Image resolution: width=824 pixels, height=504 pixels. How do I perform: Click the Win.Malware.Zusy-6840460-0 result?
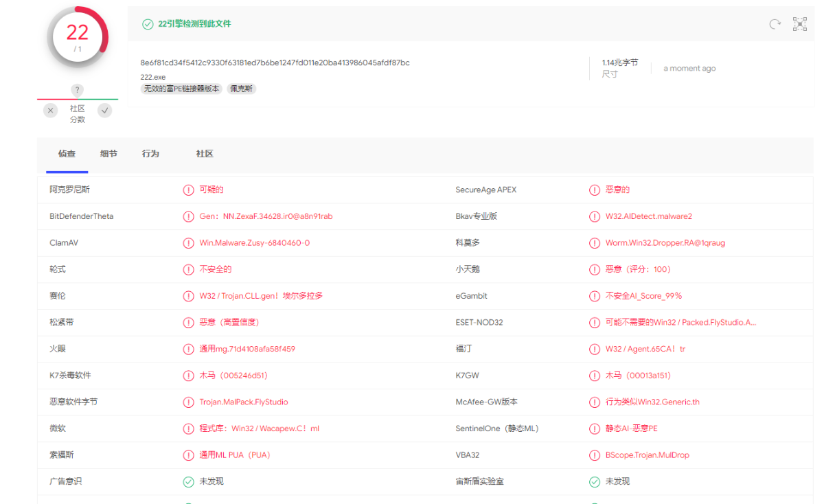coord(255,243)
